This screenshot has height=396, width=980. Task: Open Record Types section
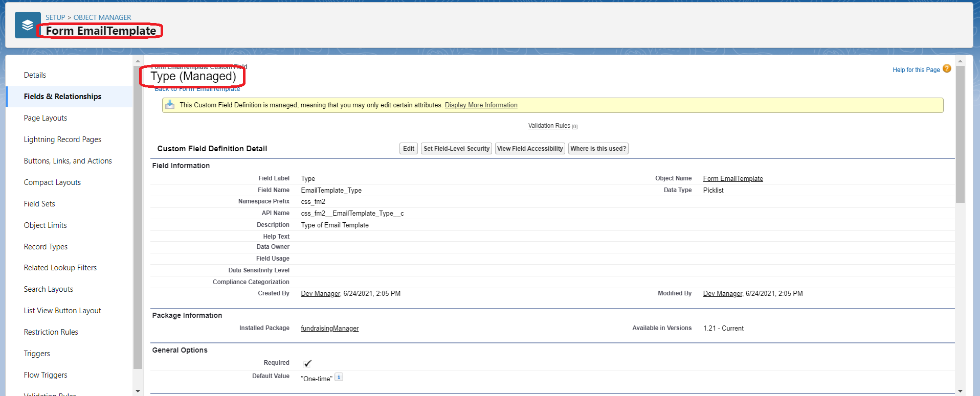[x=46, y=247]
